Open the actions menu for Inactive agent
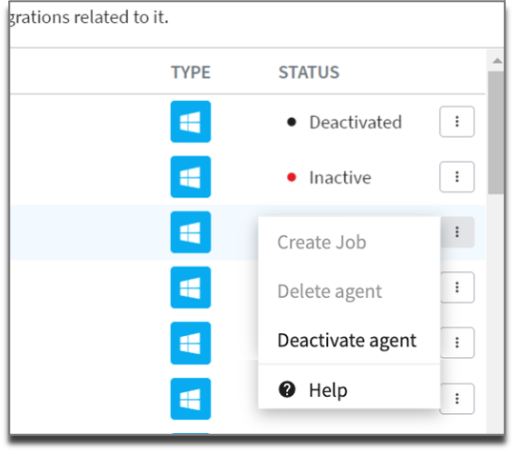This screenshot has height=452, width=514. pos(457,177)
